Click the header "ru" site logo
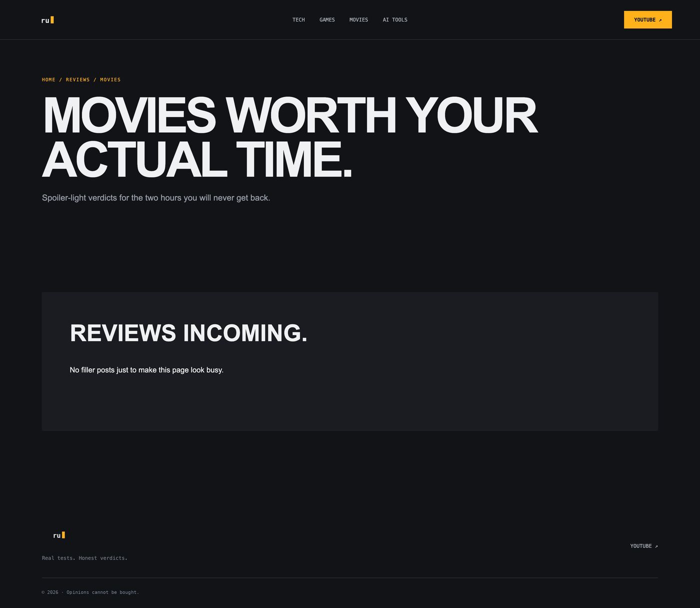Image resolution: width=700 pixels, height=608 pixels. (47, 20)
